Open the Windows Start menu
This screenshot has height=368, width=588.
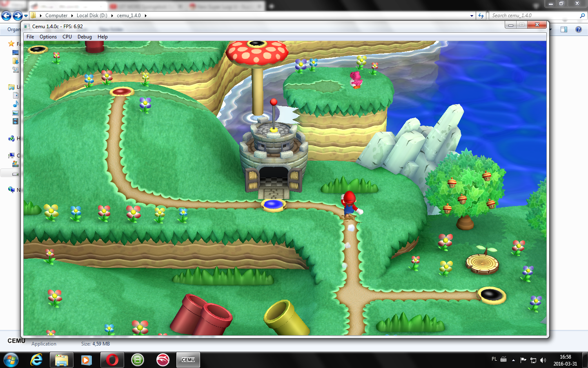pos(11,360)
